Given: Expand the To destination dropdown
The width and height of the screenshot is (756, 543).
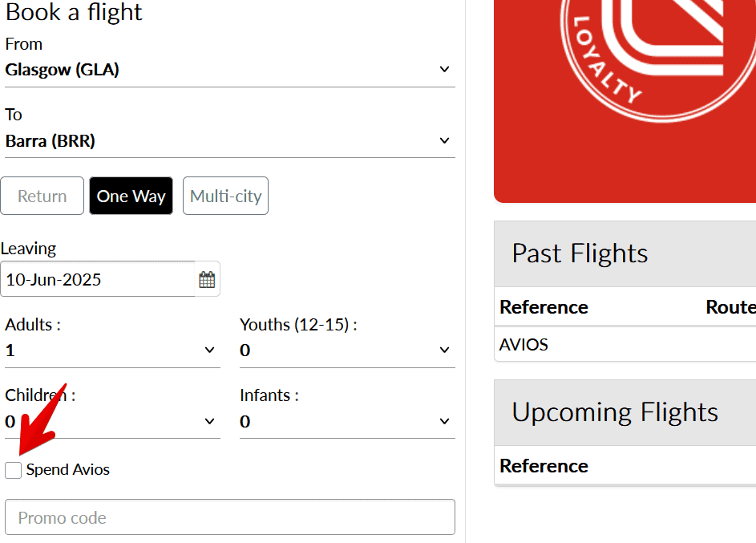Looking at the screenshot, I should pos(229,141).
